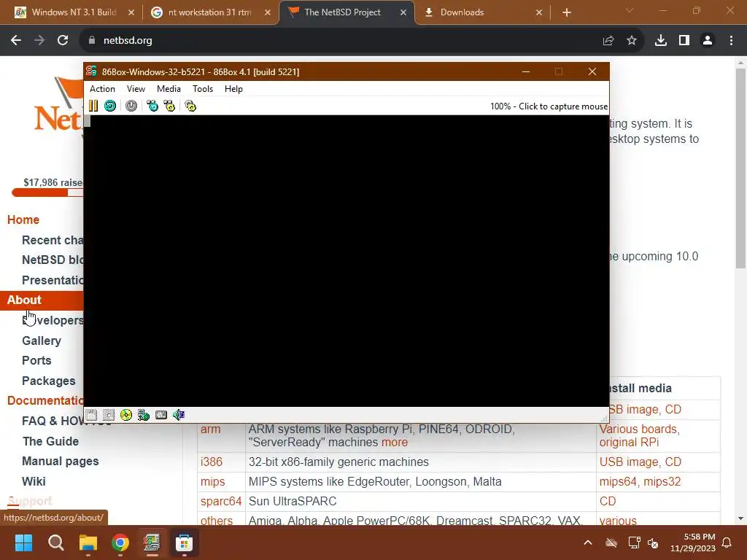The height and width of the screenshot is (560, 747).
Task: Click CD-ROM drive status icon
Action: (126, 415)
